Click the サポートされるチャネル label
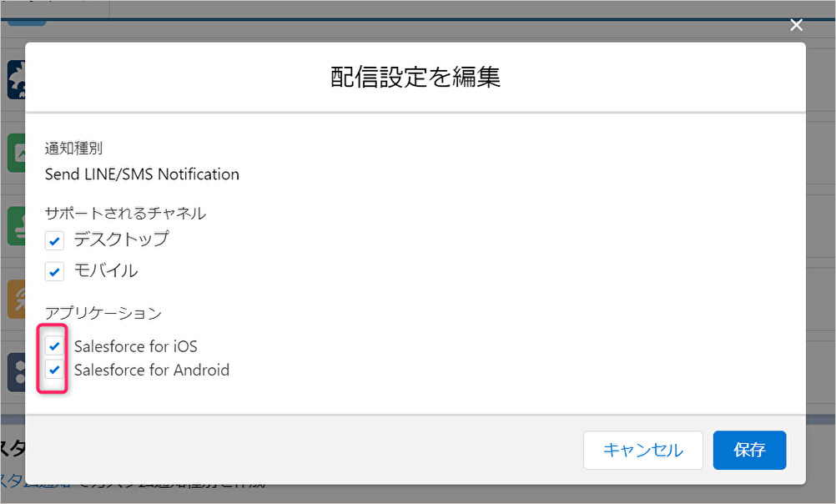This screenshot has width=836, height=504. click(125, 214)
